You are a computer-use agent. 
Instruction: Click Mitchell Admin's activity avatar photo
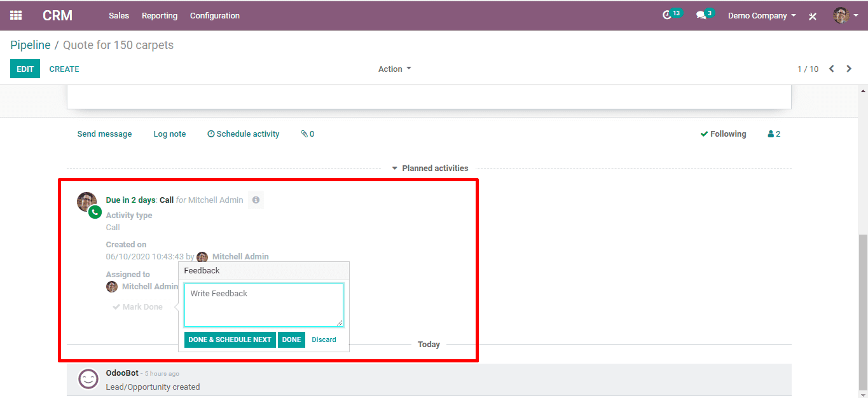[86, 202]
